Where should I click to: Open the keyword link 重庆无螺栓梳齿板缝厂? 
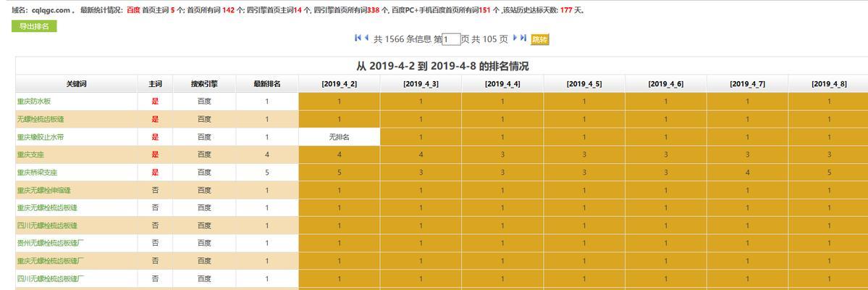coord(51,260)
